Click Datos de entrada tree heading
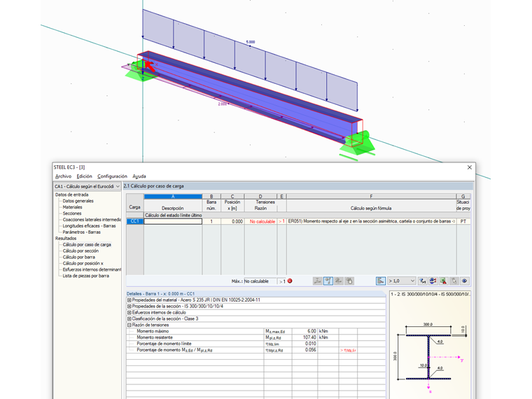532x399 pixels. click(71, 195)
